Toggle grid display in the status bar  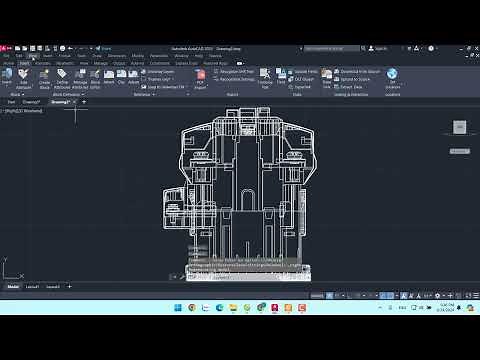pyautogui.click(x=329, y=295)
